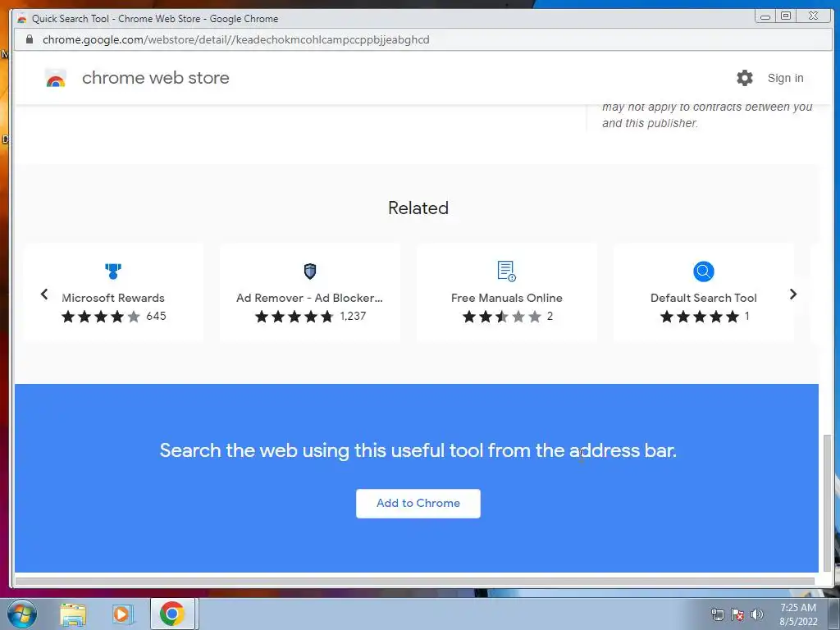The height and width of the screenshot is (630, 840).
Task: Open the Windows Start menu
Action: [x=22, y=614]
